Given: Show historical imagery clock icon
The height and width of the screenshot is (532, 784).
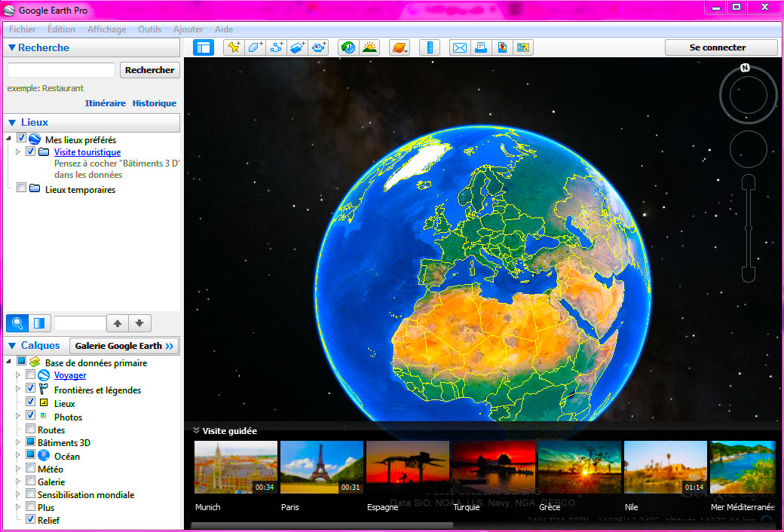Looking at the screenshot, I should point(348,47).
